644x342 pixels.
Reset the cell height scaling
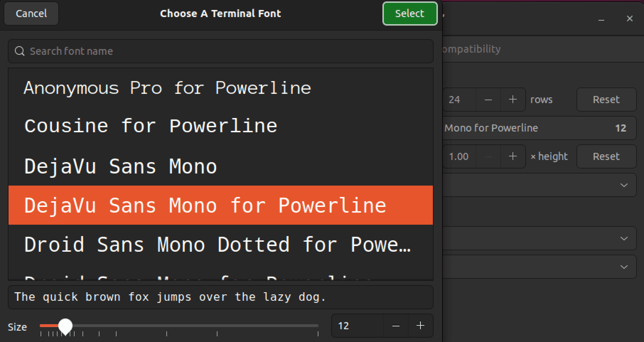pyautogui.click(x=606, y=156)
